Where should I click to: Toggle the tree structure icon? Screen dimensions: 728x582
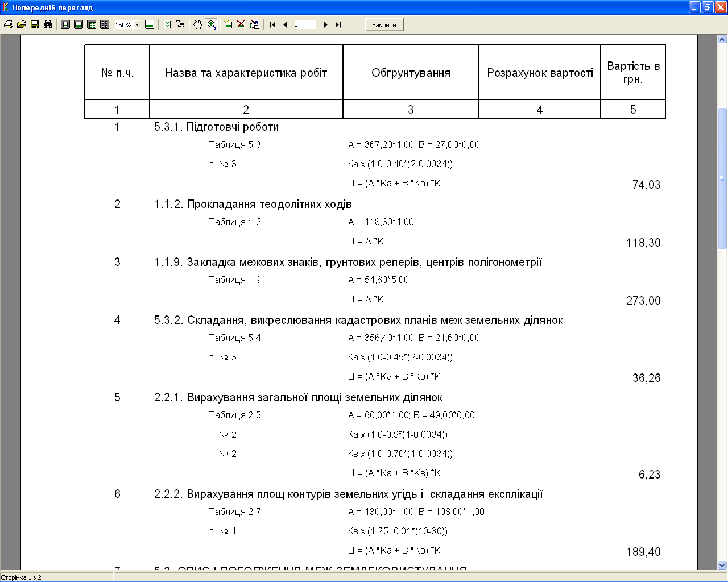(x=180, y=24)
